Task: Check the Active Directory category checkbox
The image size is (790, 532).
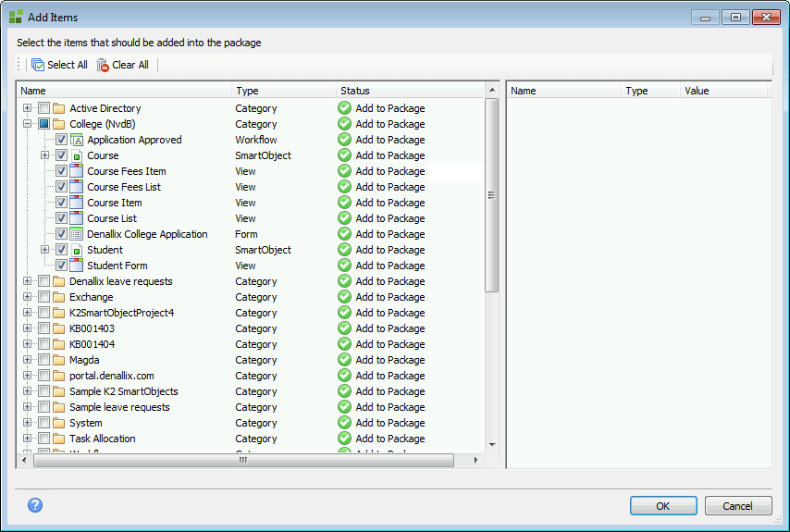Action: pyautogui.click(x=43, y=108)
